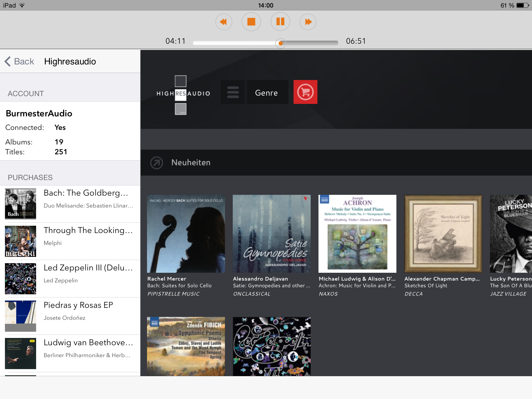Click Alexander Chapman Camp... artist name
This screenshot has width=532, height=399.
click(x=442, y=279)
